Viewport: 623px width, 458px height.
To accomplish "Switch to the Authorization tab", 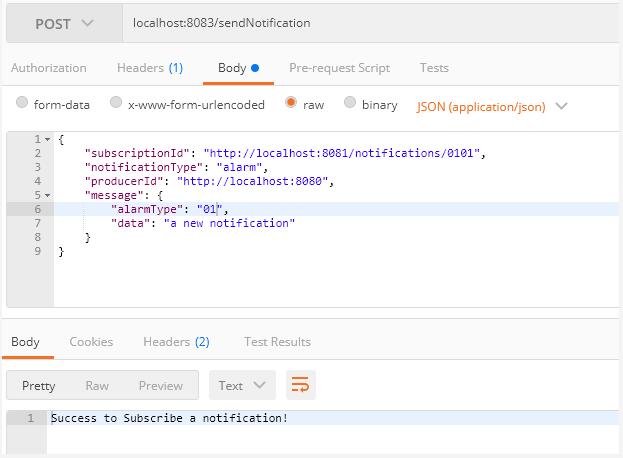I will (x=48, y=68).
